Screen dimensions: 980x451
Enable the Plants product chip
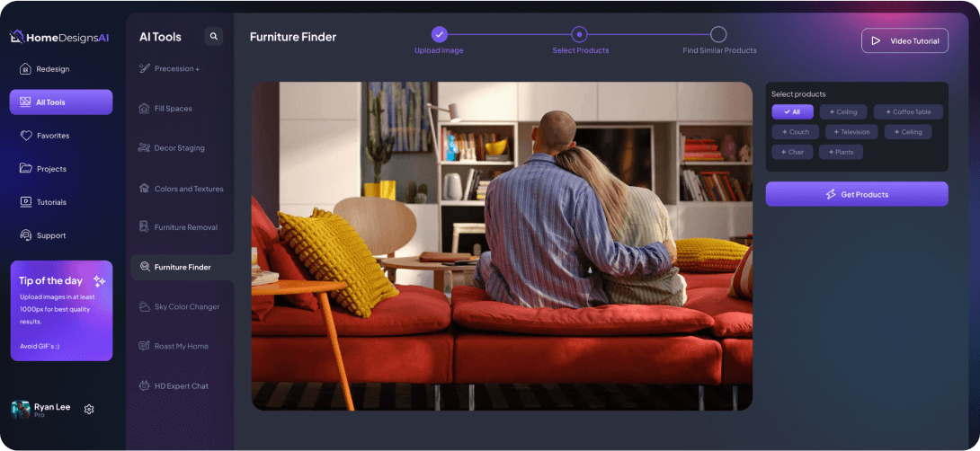(841, 152)
